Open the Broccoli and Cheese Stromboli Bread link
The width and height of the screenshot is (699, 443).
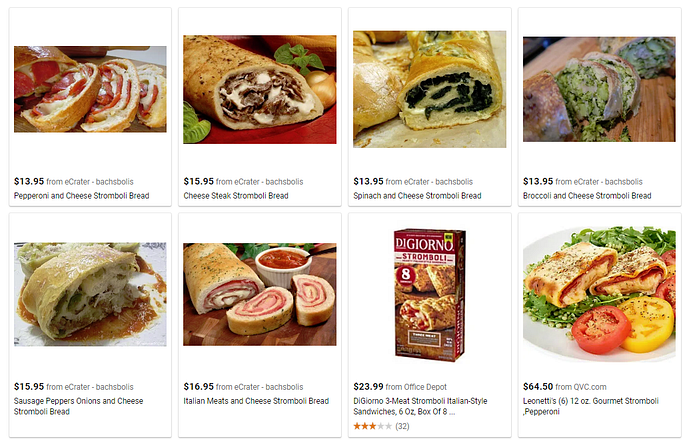(587, 196)
